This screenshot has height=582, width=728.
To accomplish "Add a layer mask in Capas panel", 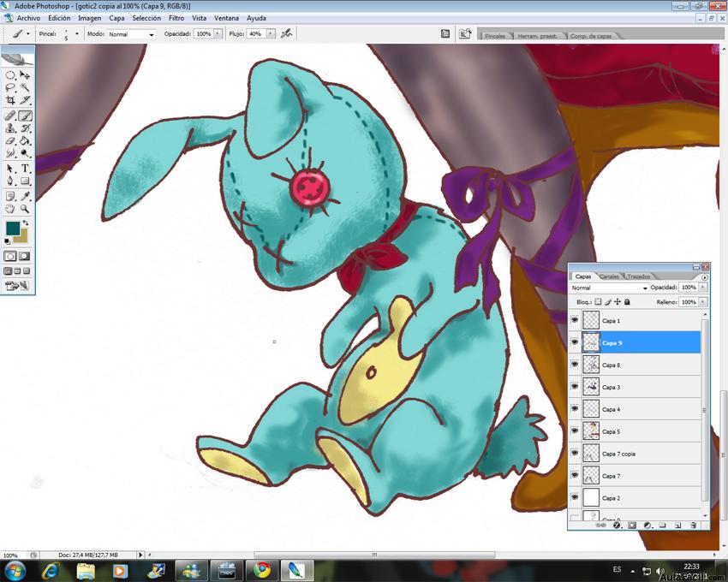I will click(632, 526).
